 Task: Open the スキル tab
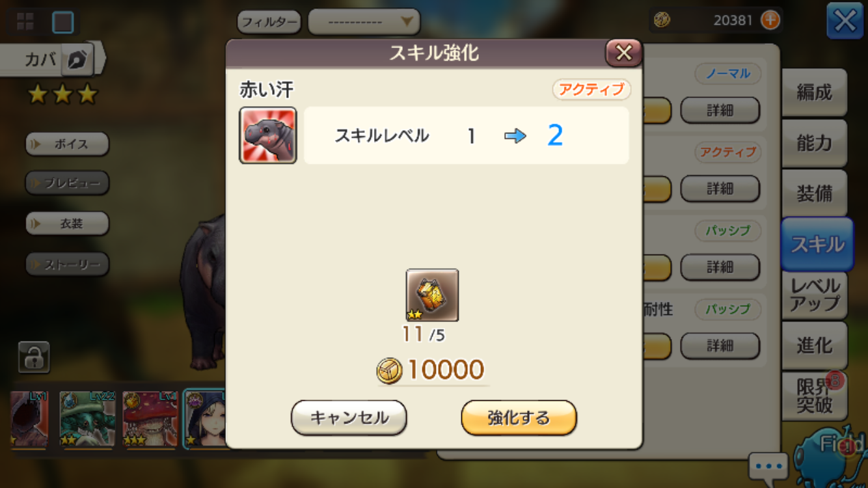tap(817, 244)
